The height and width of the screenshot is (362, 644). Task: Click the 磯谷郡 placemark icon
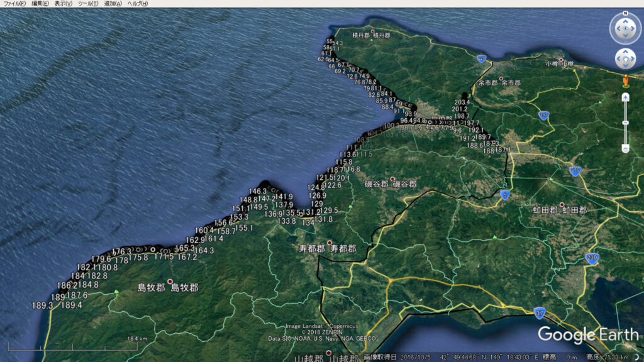(393, 178)
